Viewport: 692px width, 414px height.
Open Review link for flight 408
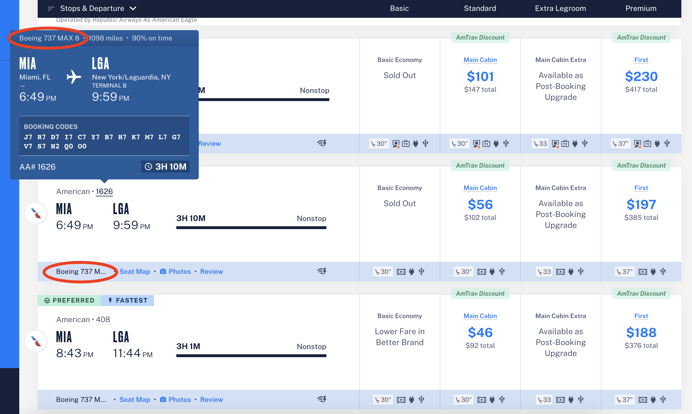(x=211, y=399)
